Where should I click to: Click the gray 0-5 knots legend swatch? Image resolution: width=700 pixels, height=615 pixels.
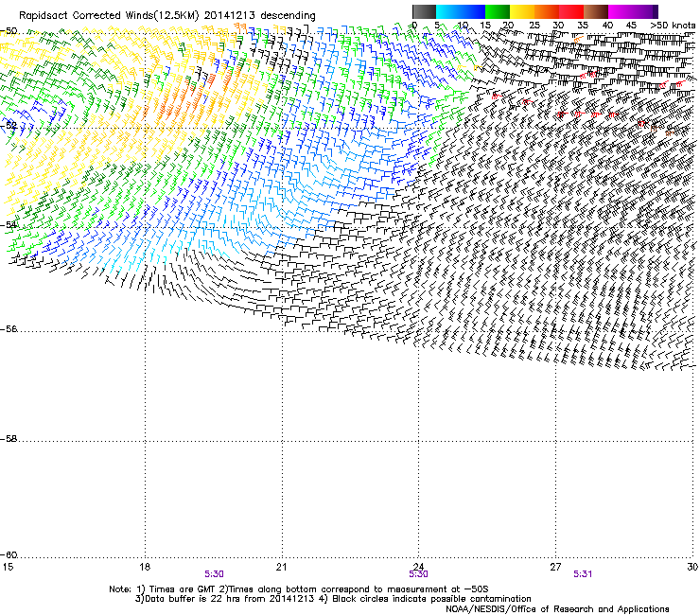[x=424, y=11]
